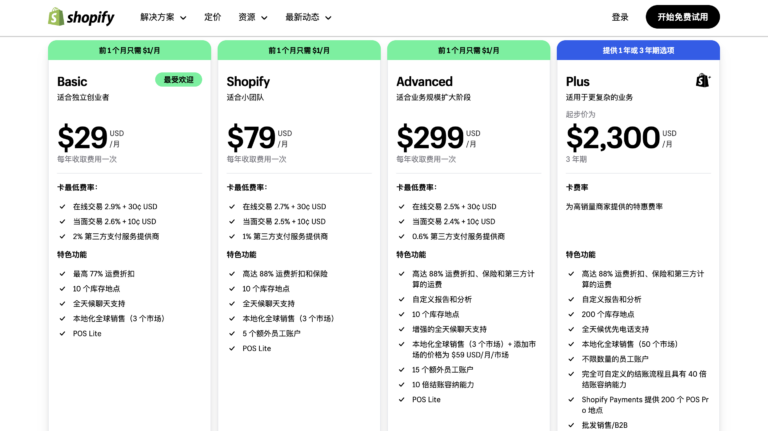Click the Shopify logo in header
This screenshot has height=431, width=768.
pyautogui.click(x=81, y=17)
